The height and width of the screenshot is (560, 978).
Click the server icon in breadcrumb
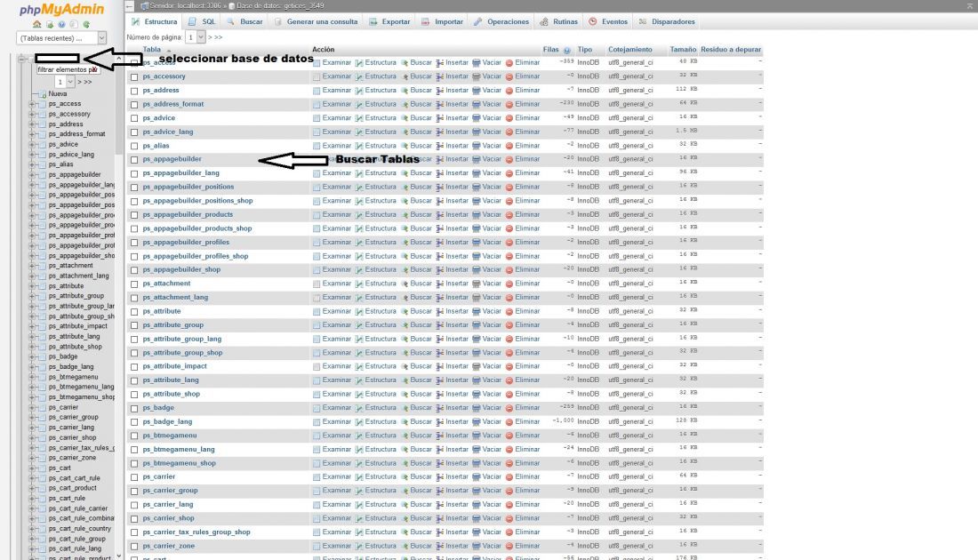[144, 5]
